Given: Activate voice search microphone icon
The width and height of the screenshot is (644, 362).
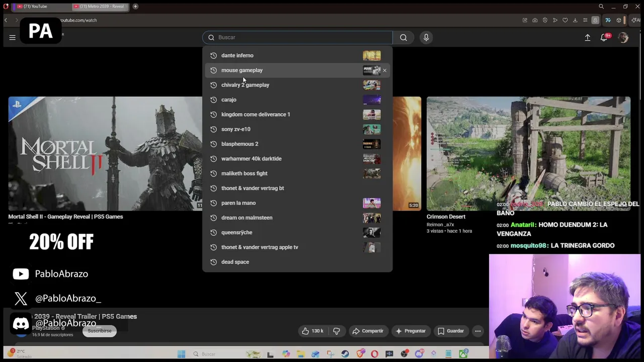Looking at the screenshot, I should pyautogui.click(x=426, y=37).
